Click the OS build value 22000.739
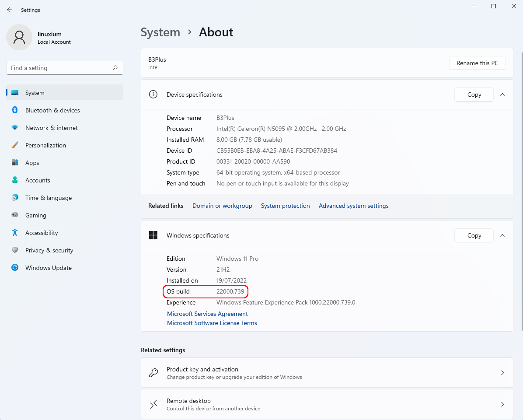This screenshot has width=523, height=420. click(230, 291)
